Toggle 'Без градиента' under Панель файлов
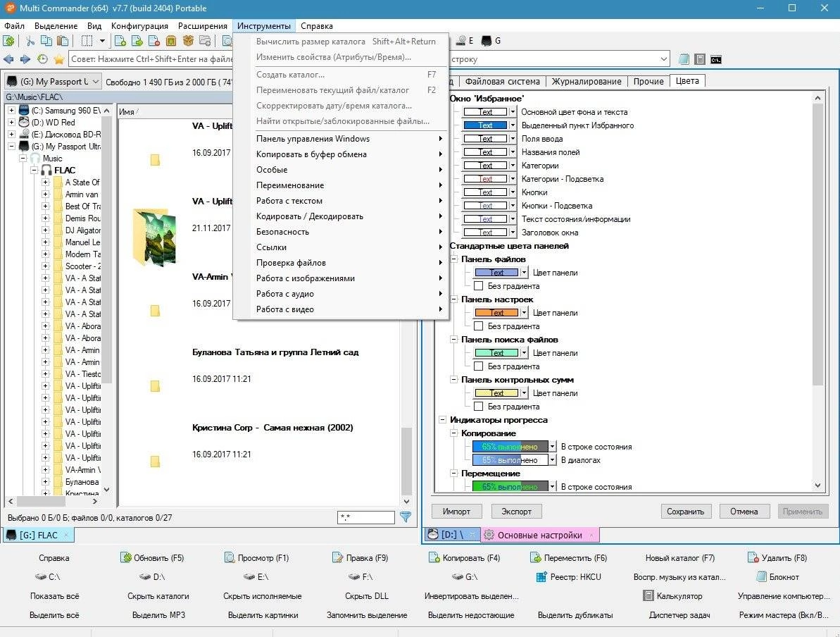840x637 pixels. tap(478, 286)
